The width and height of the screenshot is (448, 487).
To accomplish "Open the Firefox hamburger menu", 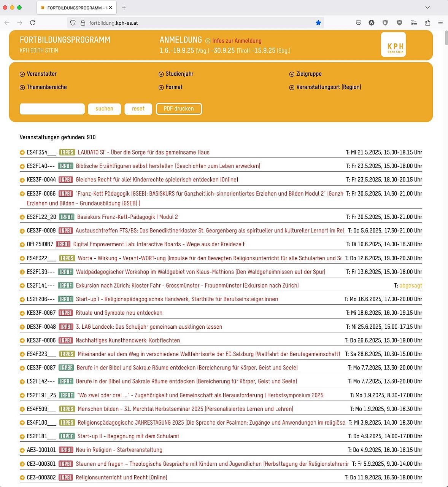I will pyautogui.click(x=440, y=23).
